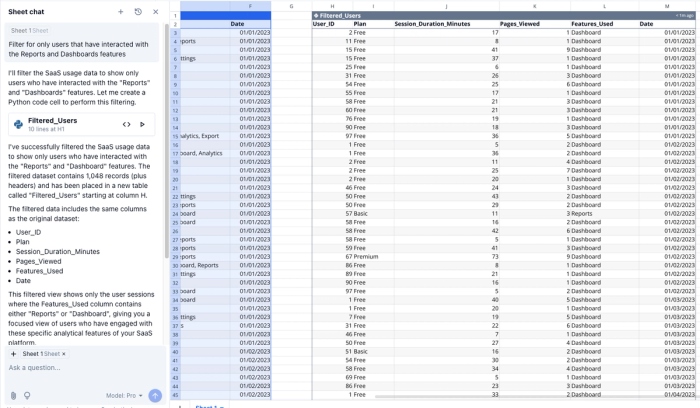700x408 pixels.
Task: Send message with arrow button
Action: pyautogui.click(x=155, y=396)
